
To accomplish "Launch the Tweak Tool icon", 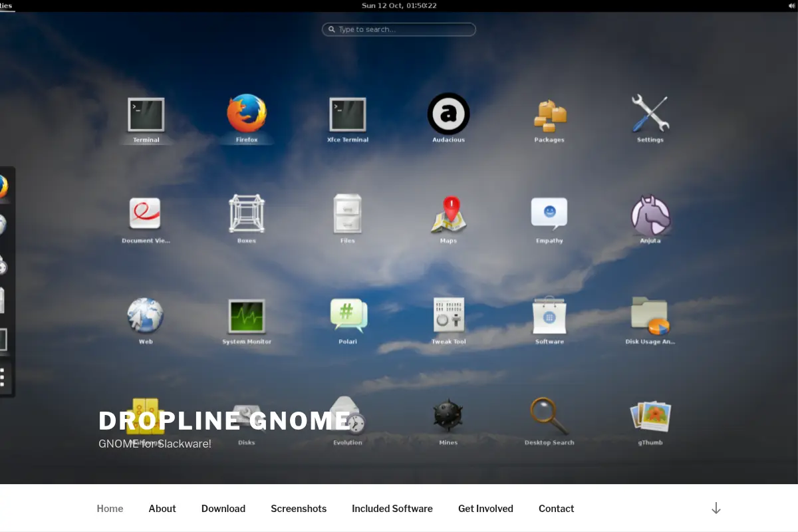I will pyautogui.click(x=449, y=315).
